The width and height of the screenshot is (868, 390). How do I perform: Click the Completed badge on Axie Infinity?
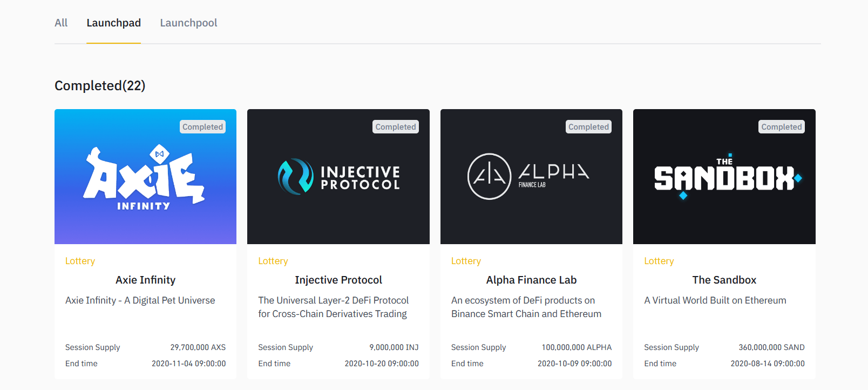click(202, 127)
